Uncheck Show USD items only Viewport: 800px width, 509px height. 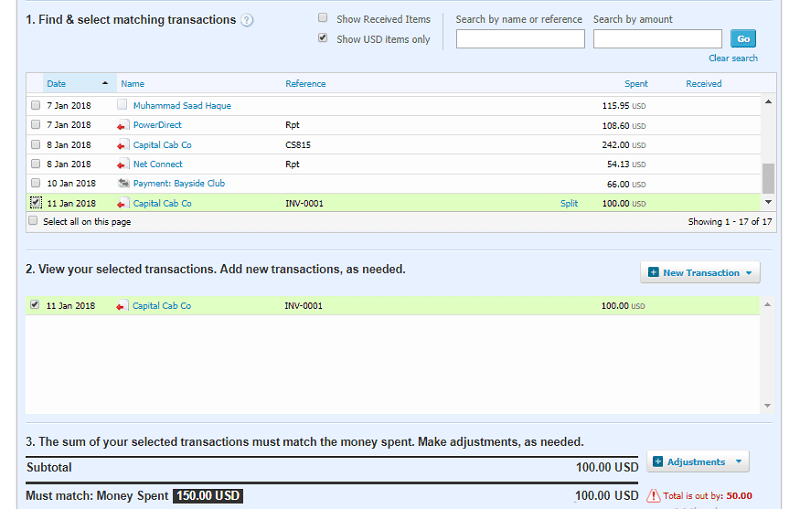322,38
